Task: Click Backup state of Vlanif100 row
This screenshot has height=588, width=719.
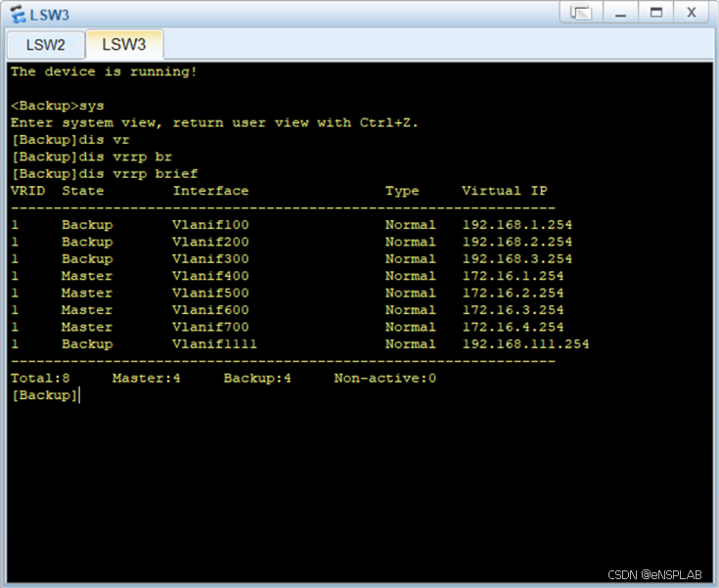Action: (87, 225)
